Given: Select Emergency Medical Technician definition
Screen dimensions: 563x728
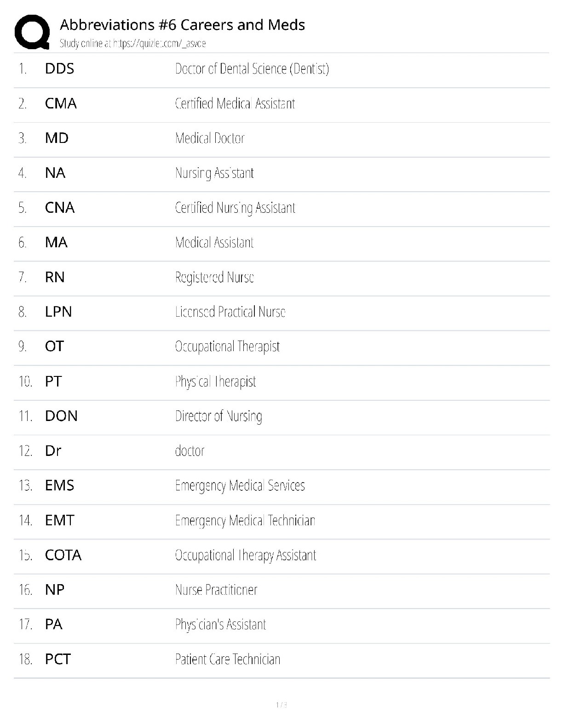Looking at the screenshot, I should 245,520.
